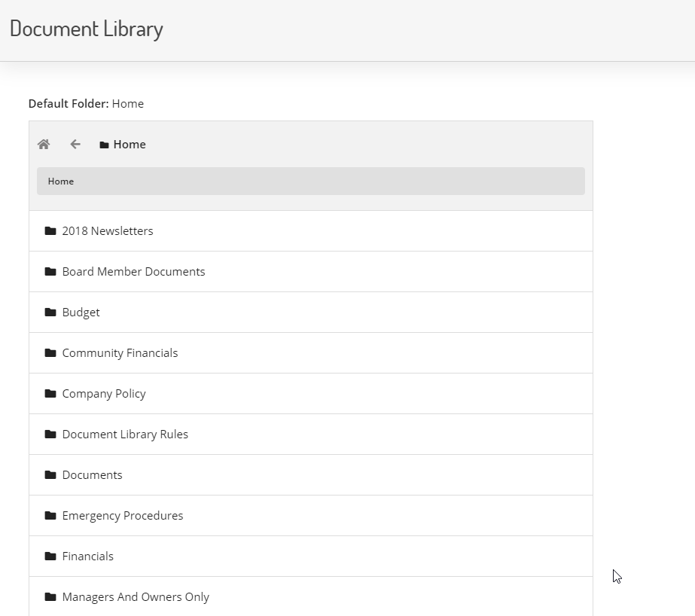This screenshot has width=695, height=616.
Task: Click the Financials folder icon
Action: click(50, 557)
